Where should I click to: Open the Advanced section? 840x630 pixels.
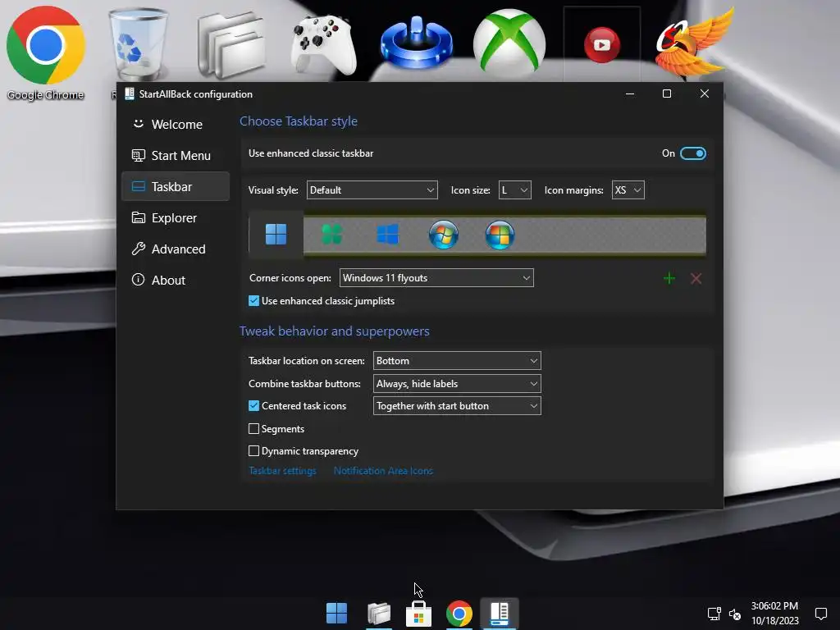pyautogui.click(x=176, y=249)
